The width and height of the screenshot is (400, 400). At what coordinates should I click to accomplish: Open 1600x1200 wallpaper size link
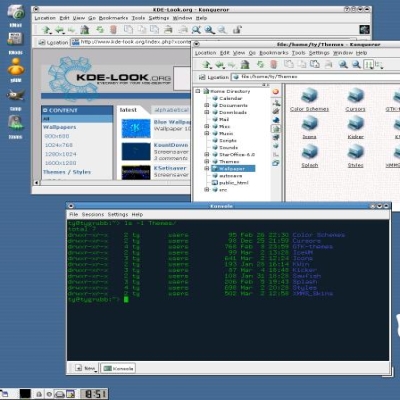tap(60, 163)
